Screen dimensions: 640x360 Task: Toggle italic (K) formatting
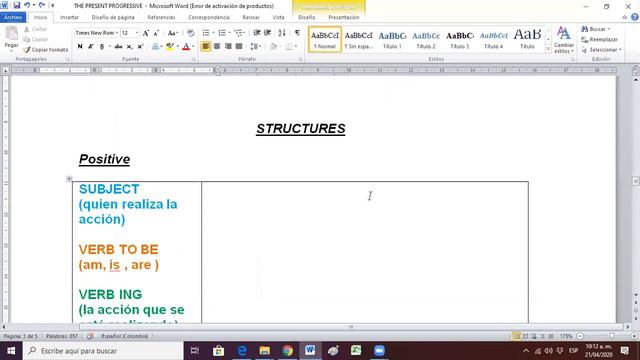91,47
